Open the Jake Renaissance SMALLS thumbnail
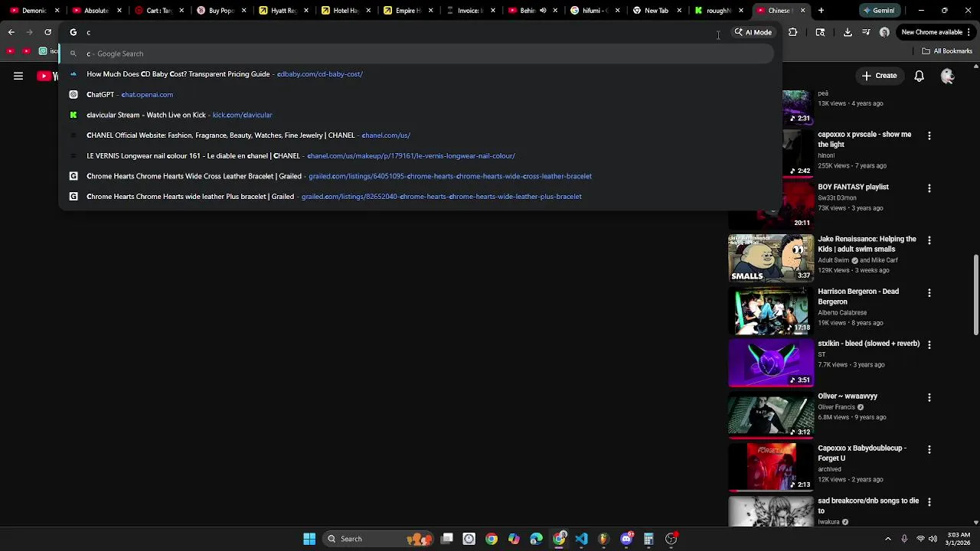The image size is (980, 551). click(771, 259)
